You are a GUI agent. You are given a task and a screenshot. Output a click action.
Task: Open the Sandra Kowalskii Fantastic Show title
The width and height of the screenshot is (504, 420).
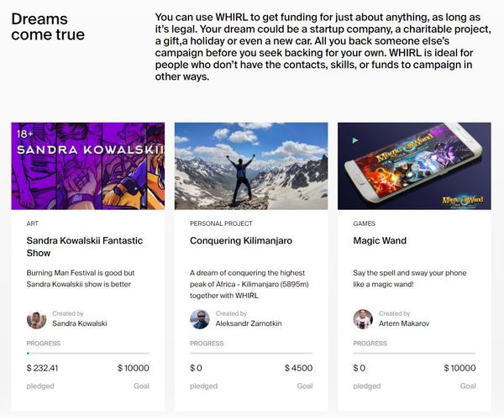pos(85,247)
